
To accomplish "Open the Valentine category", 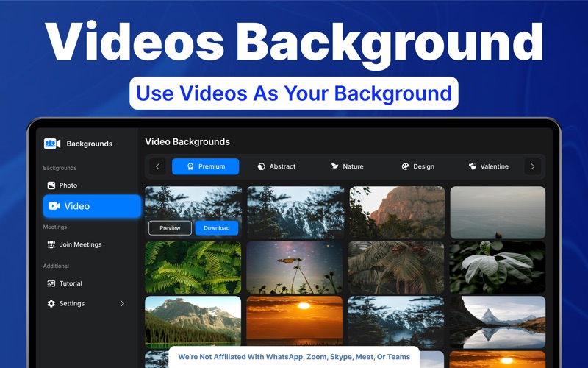I will click(x=489, y=166).
